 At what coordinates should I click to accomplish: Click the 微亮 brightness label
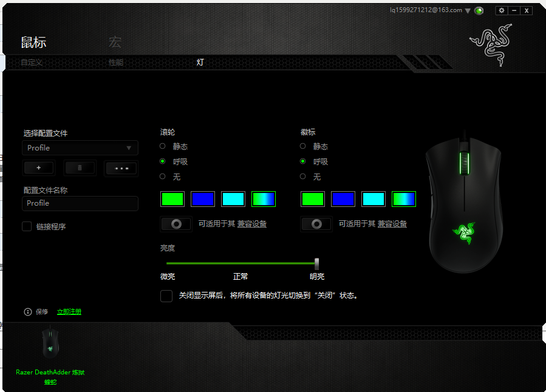pos(168,277)
